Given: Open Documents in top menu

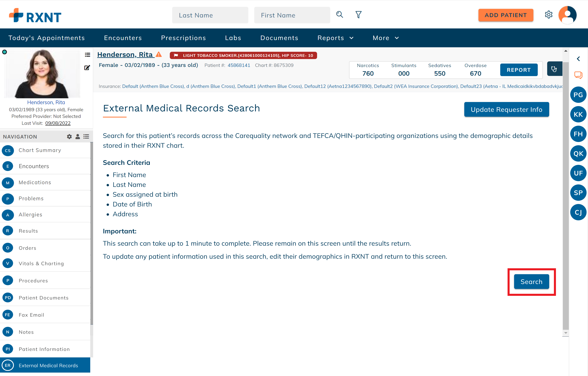Looking at the screenshot, I should 279,38.
